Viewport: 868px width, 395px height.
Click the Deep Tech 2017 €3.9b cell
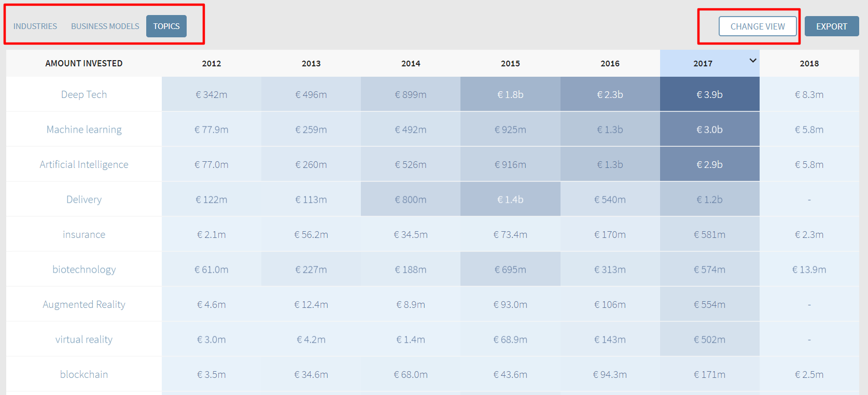point(709,94)
